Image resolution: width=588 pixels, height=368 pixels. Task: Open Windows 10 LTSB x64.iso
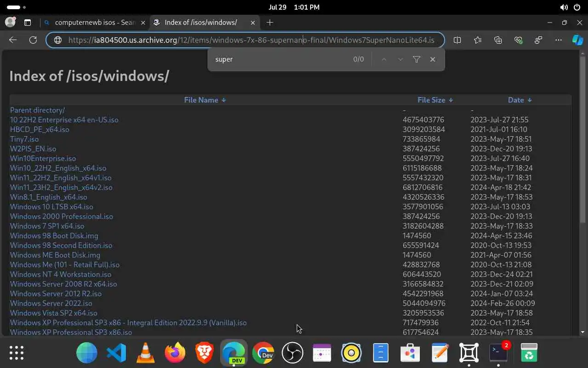51,207
